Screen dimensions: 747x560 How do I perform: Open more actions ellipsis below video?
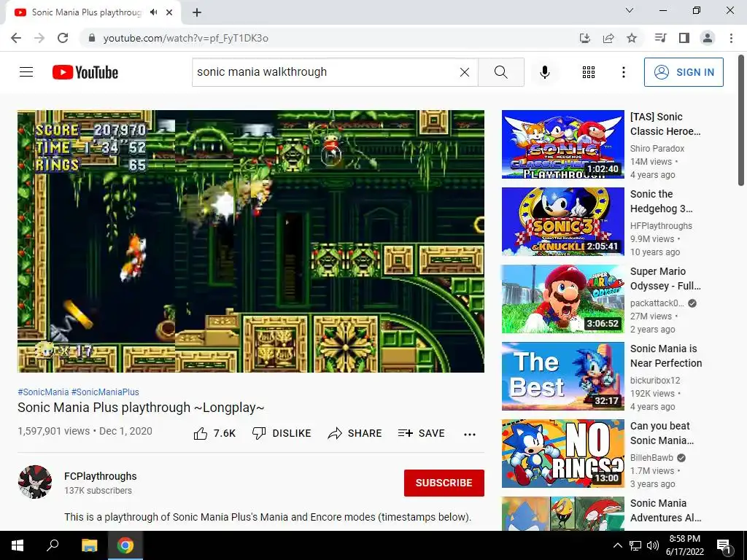(470, 434)
